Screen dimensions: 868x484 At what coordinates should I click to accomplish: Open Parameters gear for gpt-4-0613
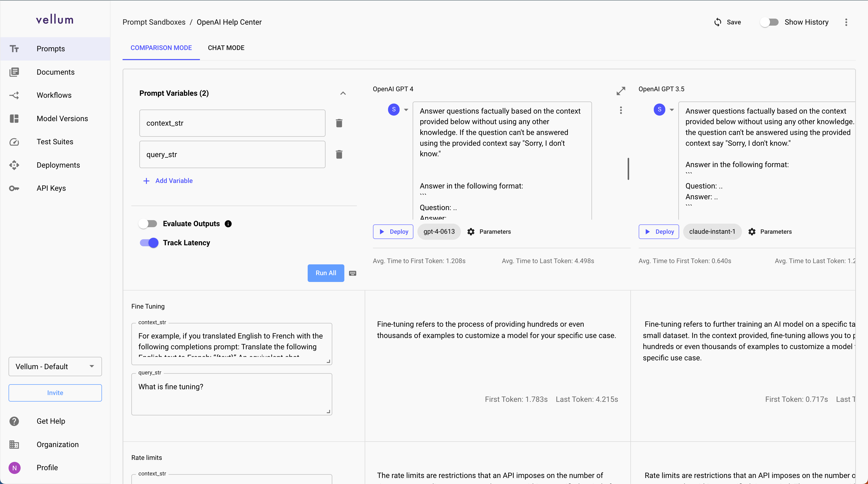471,231
